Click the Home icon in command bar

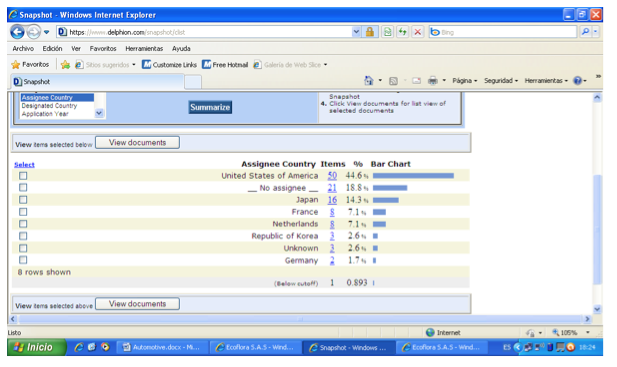tap(369, 81)
